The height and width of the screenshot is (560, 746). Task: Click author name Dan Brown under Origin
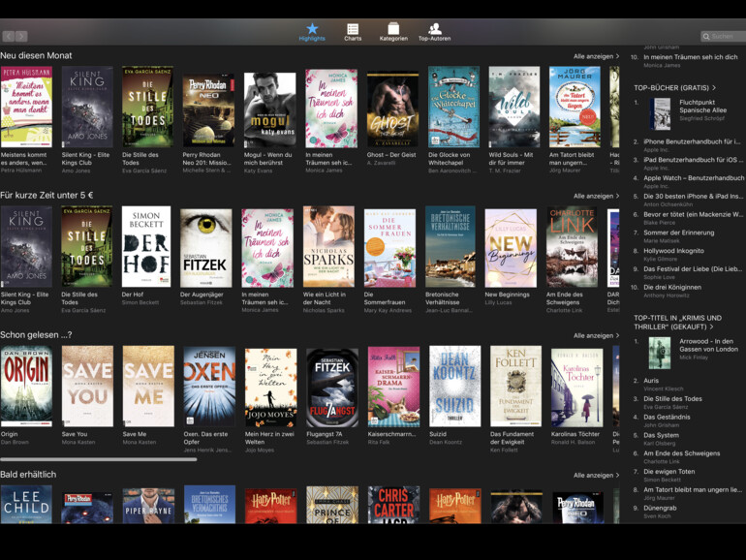[15, 442]
